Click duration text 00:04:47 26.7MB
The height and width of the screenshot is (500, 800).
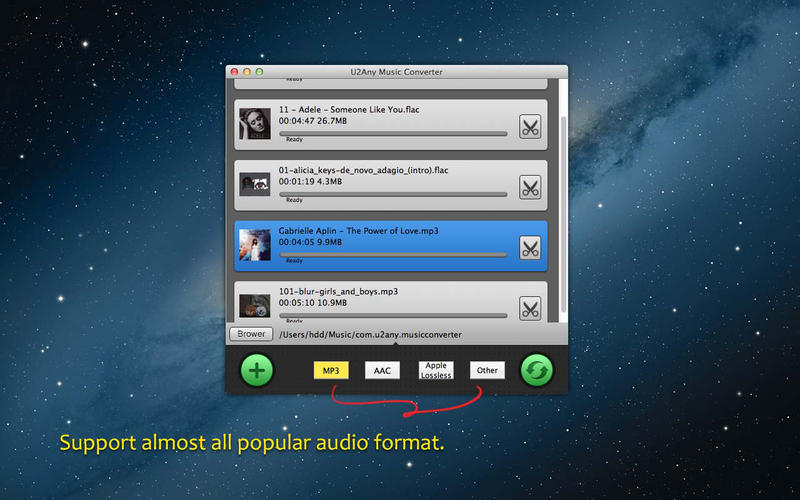tap(313, 121)
